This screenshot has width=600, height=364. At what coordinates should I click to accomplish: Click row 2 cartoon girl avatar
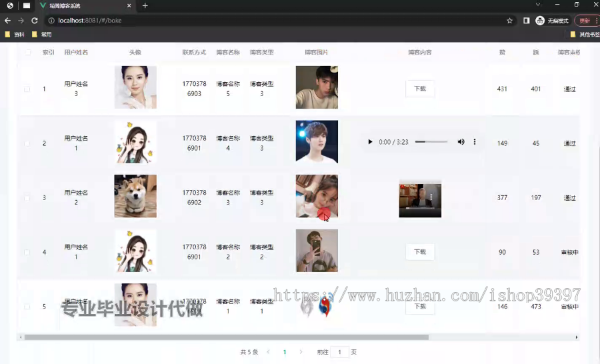pos(135,142)
